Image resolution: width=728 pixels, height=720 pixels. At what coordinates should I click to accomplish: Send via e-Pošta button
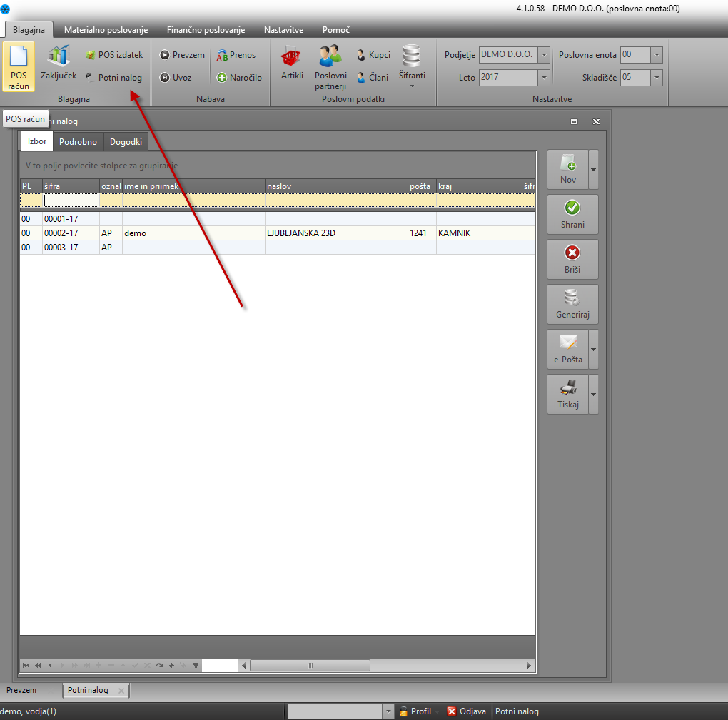568,350
